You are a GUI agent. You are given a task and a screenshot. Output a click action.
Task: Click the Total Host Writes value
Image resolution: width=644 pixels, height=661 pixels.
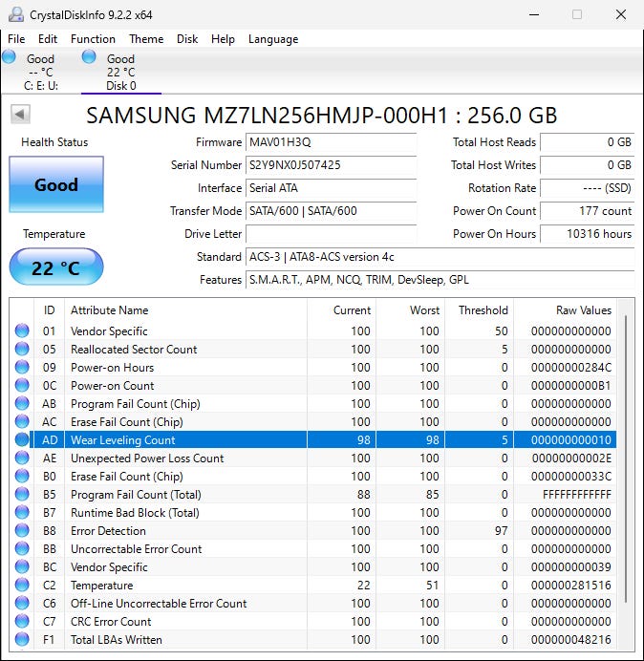587,165
